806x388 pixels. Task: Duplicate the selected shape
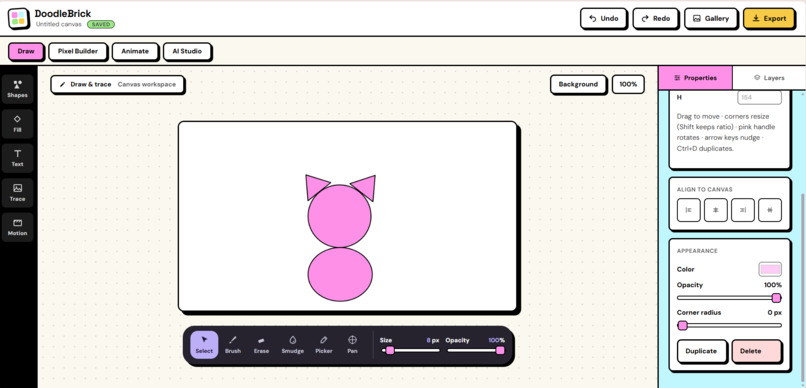[x=701, y=351]
